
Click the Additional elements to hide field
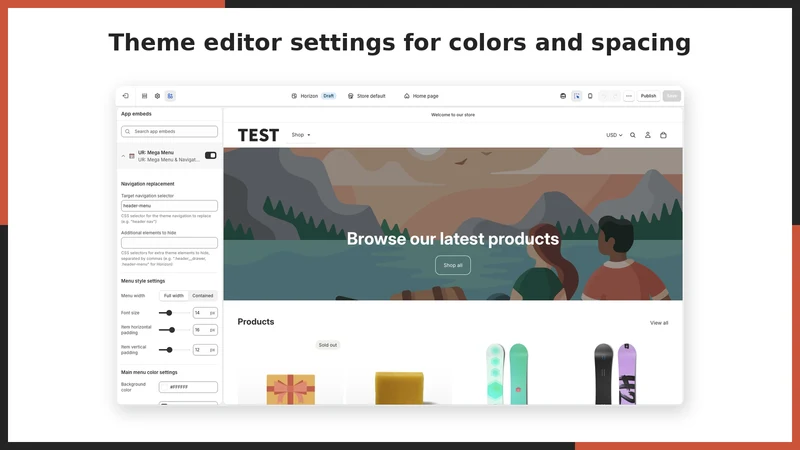click(x=169, y=243)
